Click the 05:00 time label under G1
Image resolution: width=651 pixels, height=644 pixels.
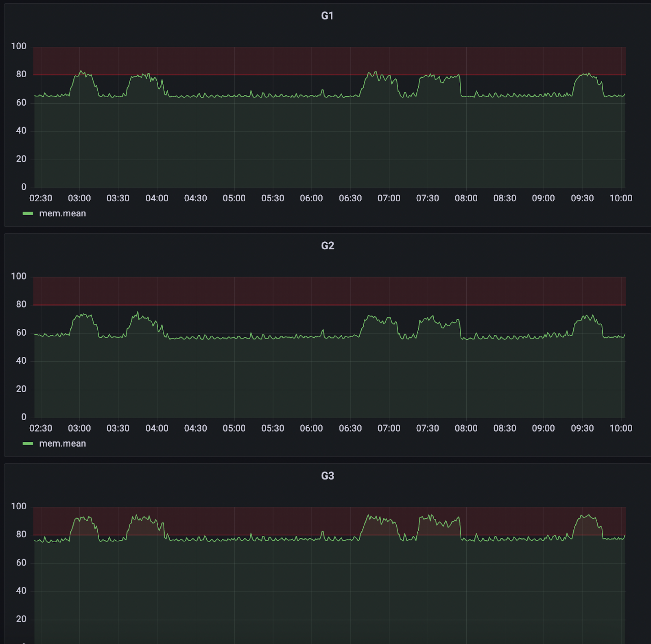click(234, 198)
